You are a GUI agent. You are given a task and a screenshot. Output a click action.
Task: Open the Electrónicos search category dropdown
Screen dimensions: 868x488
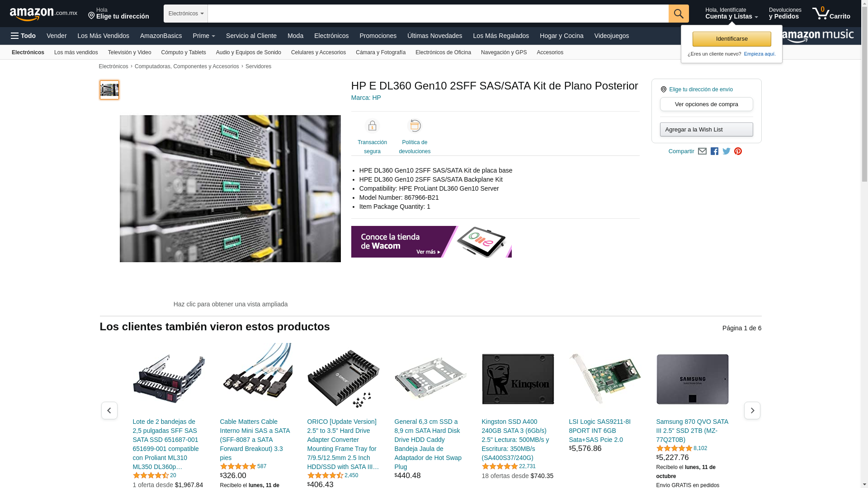[185, 14]
